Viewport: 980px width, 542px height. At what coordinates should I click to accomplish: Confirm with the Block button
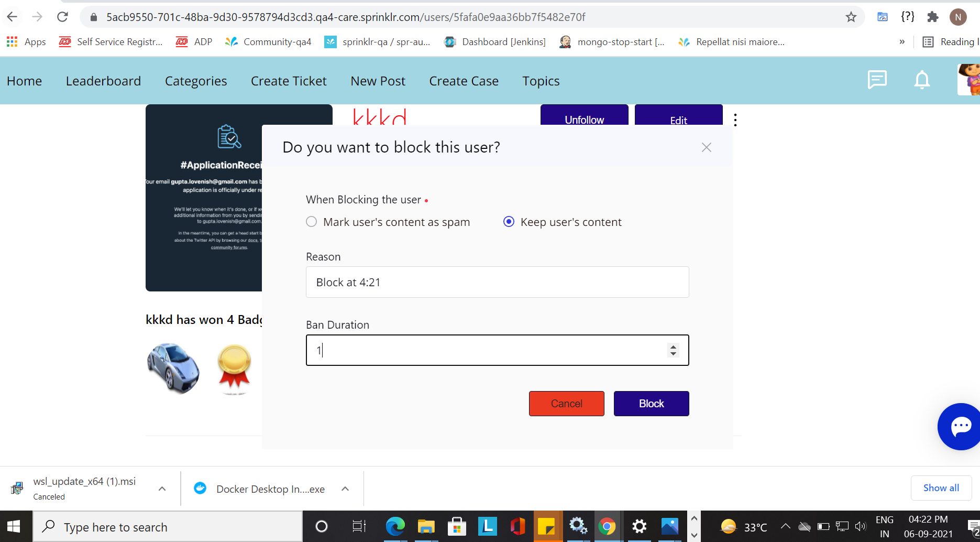pos(651,404)
